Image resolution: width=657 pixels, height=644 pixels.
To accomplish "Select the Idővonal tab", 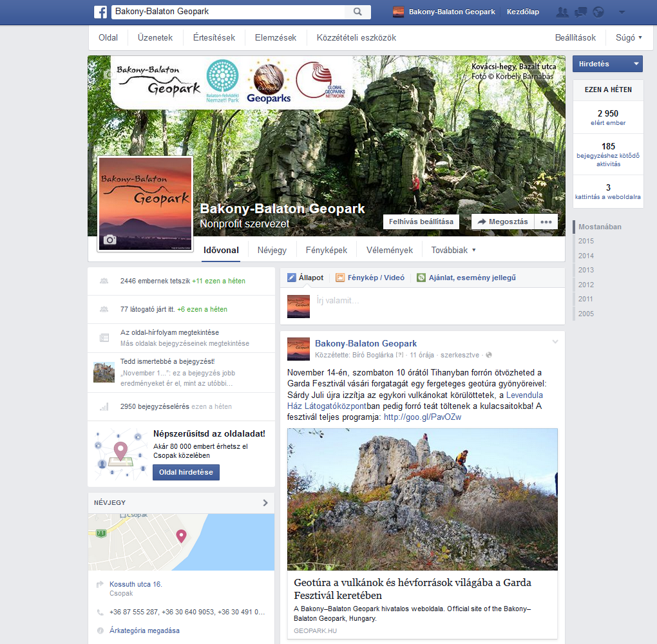I will point(221,250).
